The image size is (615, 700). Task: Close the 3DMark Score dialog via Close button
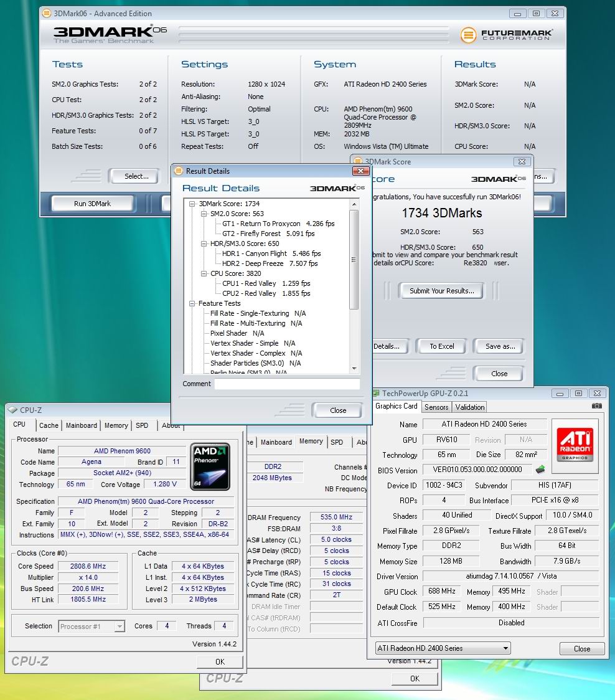499,374
